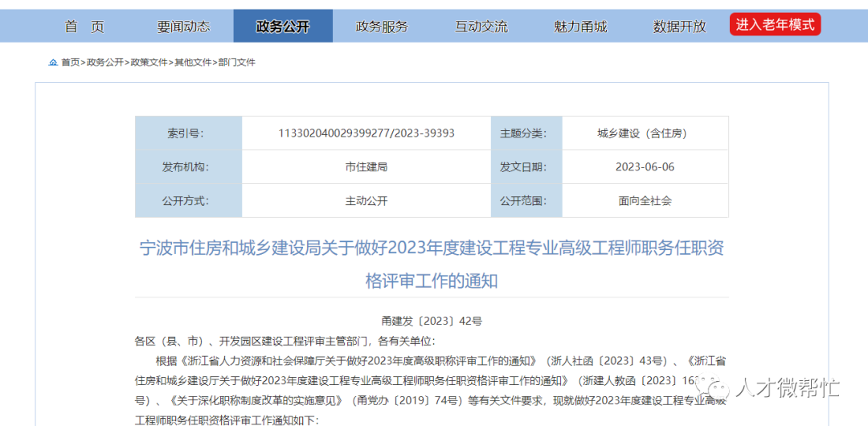Switch to the 互动交流 section
The height and width of the screenshot is (426, 868).
(x=481, y=26)
